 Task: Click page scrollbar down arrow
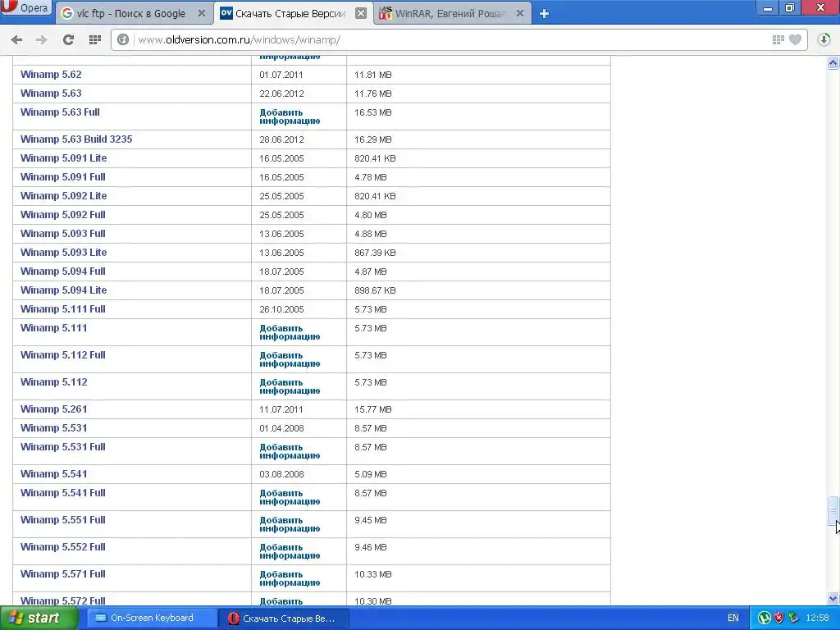(x=833, y=598)
